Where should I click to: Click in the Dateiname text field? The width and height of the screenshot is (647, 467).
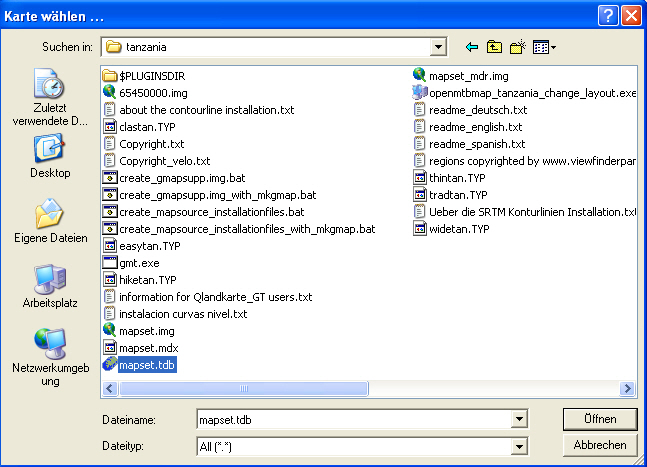point(354,420)
